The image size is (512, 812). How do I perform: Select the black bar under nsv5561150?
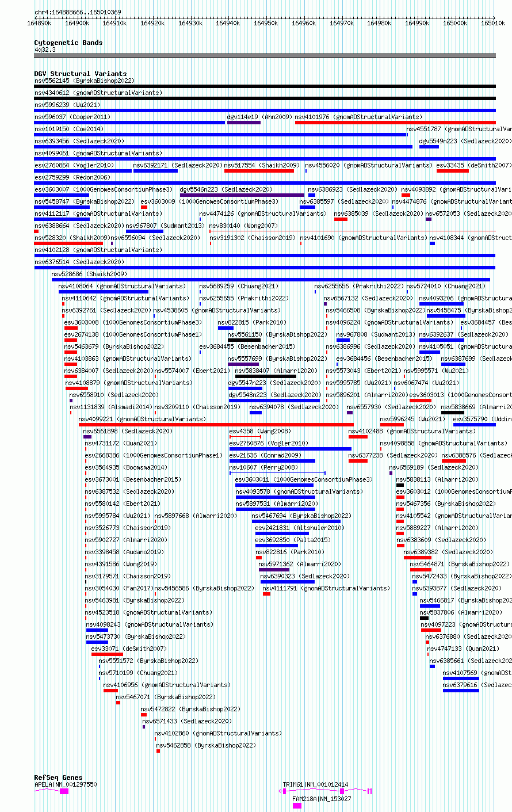[244, 340]
